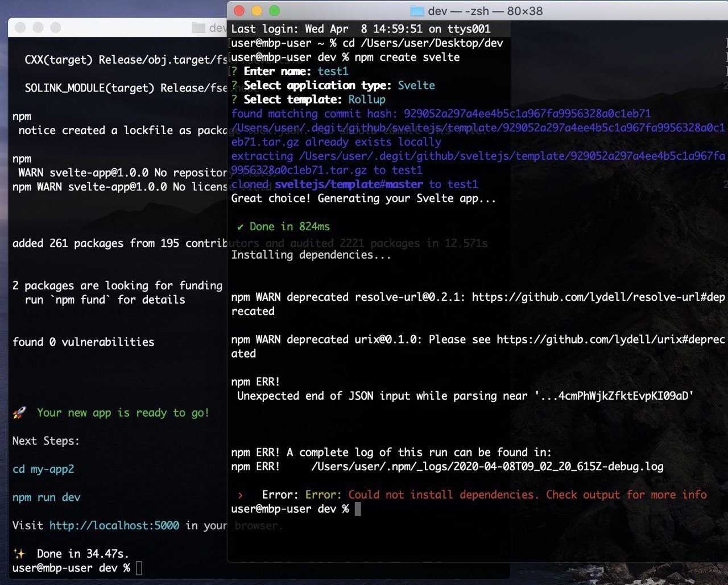Viewport: 728px width, 585px height.
Task: Click the 'cd my-app2' command text
Action: (44, 469)
